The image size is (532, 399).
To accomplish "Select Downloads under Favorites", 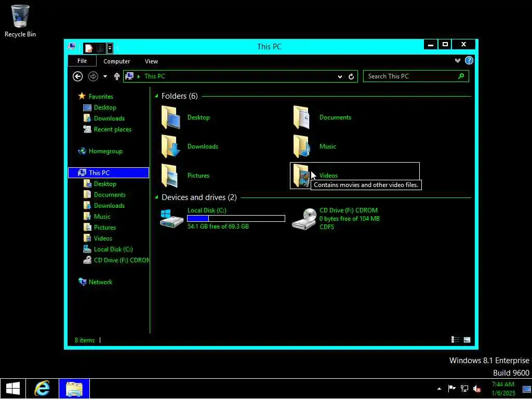I will (109, 118).
